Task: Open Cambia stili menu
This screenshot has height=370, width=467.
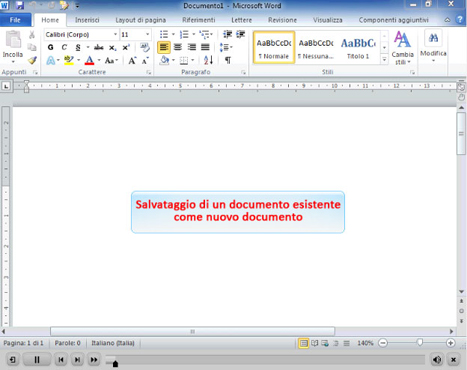Action: (402, 48)
